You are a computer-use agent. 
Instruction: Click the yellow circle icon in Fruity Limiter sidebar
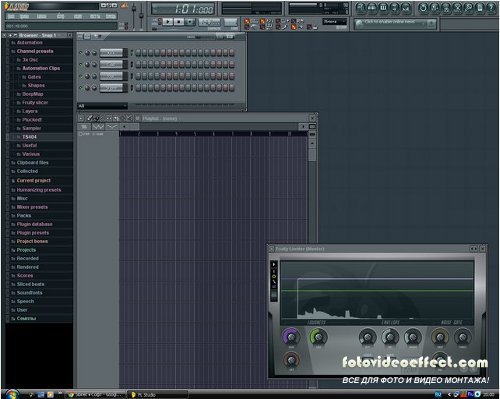274,276
